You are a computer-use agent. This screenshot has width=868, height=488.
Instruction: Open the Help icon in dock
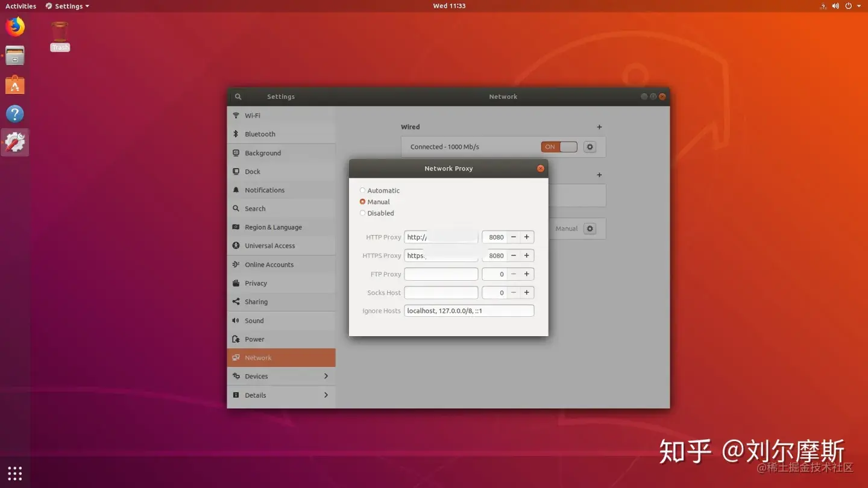(x=15, y=114)
